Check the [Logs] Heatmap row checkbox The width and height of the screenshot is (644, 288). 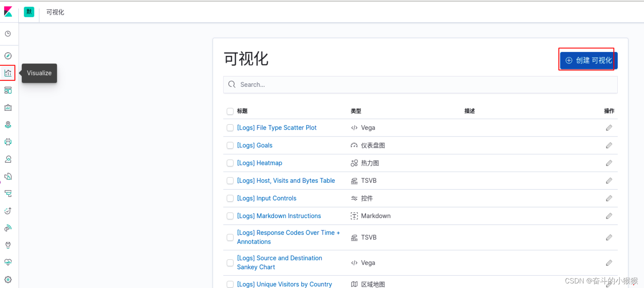click(x=230, y=163)
